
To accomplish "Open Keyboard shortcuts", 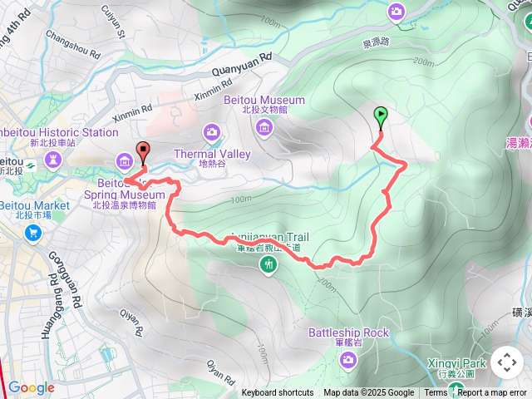I will [x=278, y=393].
